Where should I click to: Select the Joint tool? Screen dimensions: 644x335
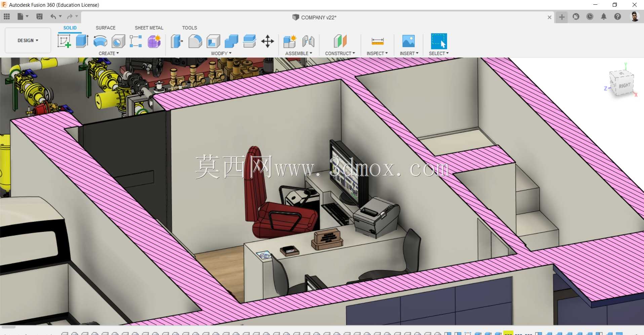308,41
